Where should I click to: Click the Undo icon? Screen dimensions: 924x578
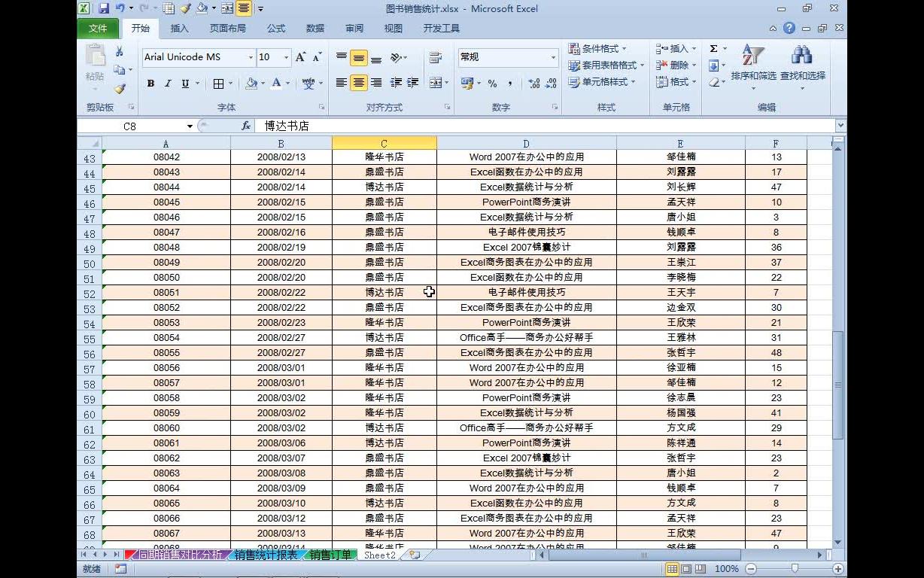(x=118, y=8)
